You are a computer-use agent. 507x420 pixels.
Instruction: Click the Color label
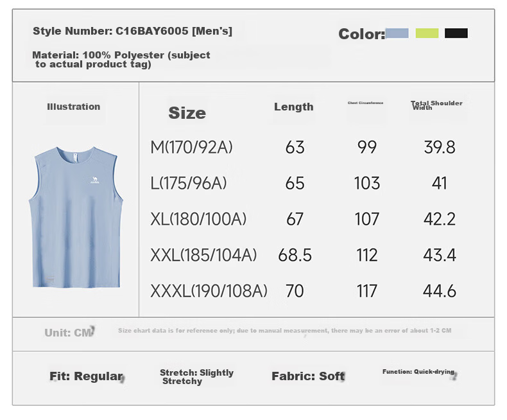coord(361,34)
